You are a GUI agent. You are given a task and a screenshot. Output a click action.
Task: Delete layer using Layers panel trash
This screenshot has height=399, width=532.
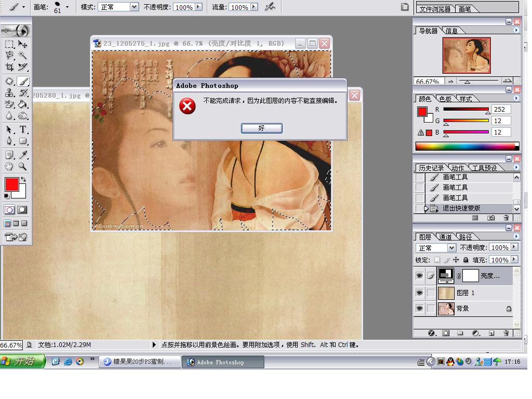tap(506, 333)
